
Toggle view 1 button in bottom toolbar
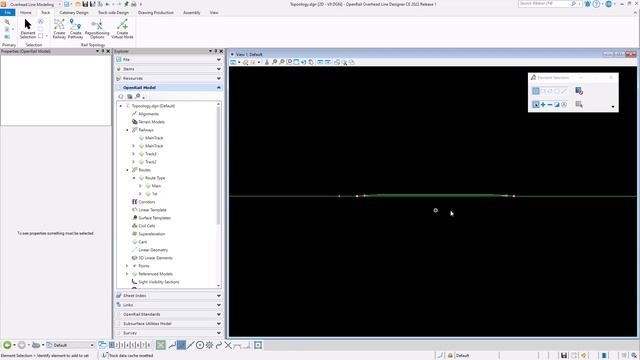[111, 345]
